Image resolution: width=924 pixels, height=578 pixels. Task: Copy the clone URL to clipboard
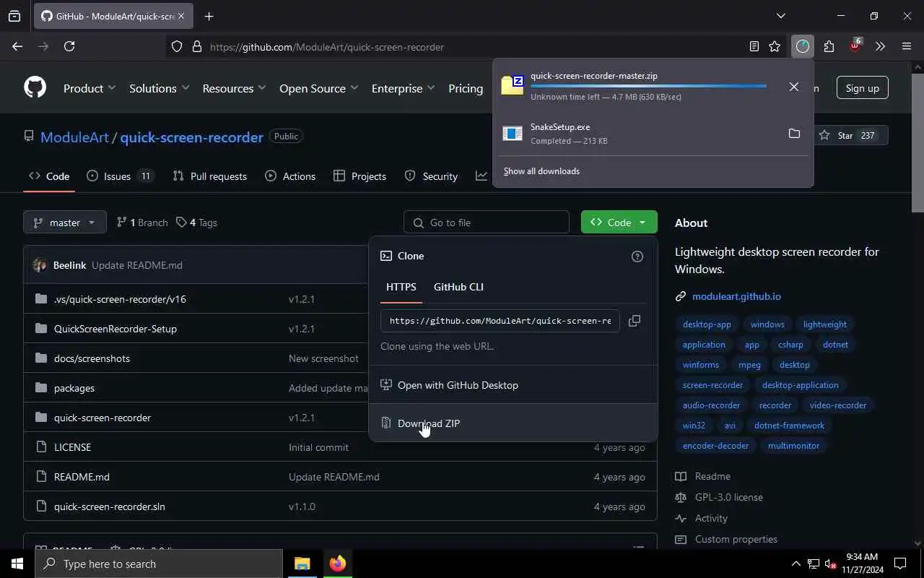point(634,321)
